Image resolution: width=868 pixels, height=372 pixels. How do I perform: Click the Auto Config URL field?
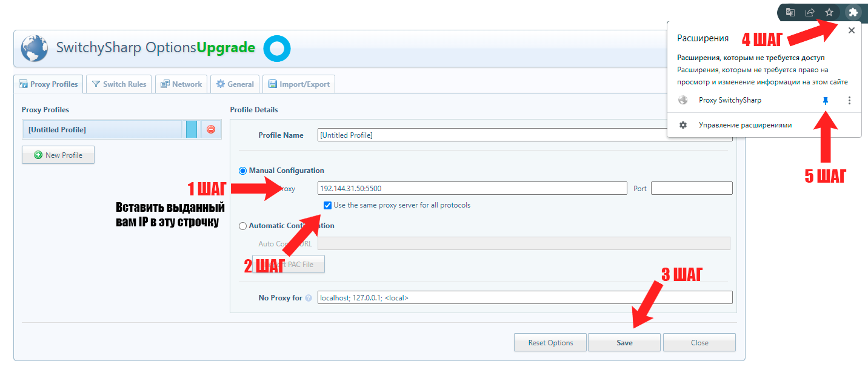point(524,243)
